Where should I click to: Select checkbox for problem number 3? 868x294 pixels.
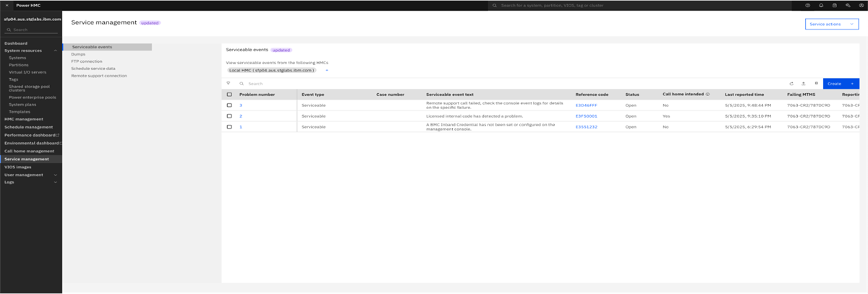229,105
